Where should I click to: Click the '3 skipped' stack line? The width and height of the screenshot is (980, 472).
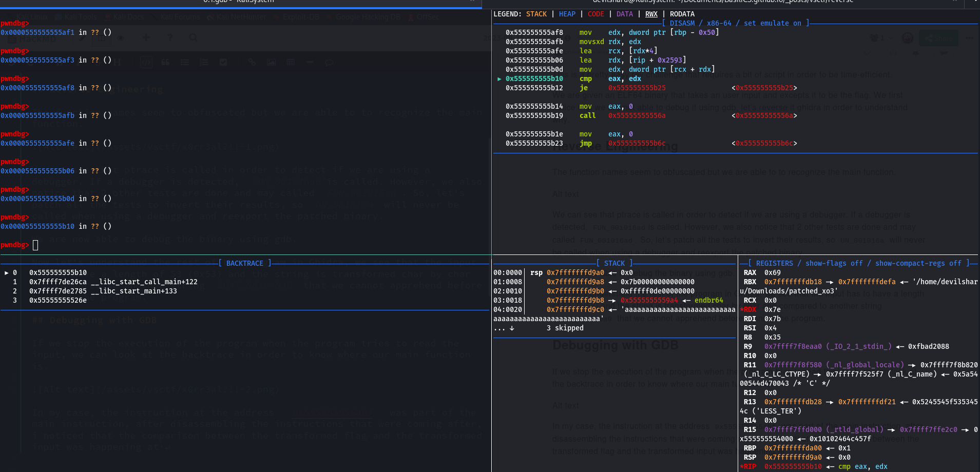click(x=565, y=328)
